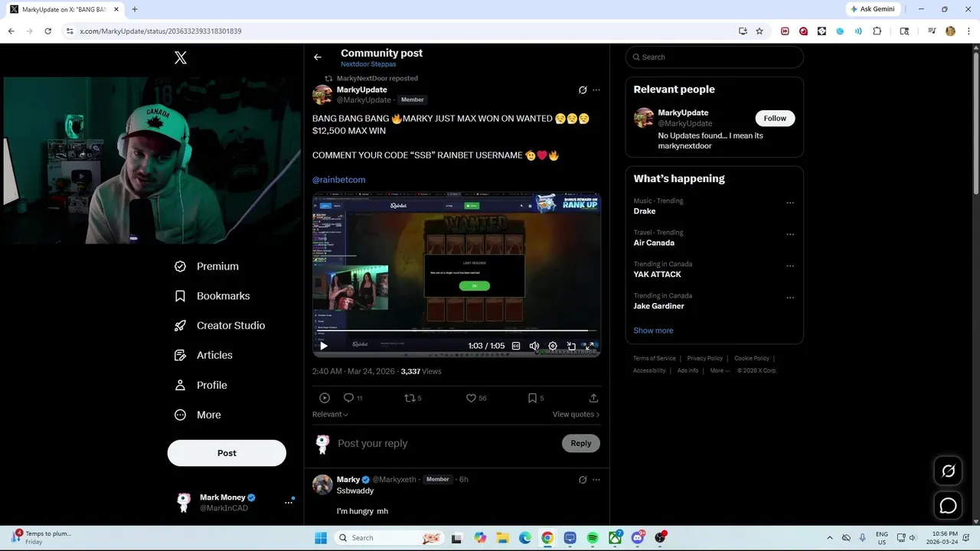Image resolution: width=980 pixels, height=551 pixels.
Task: Expand the video to fullscreen
Action: point(590,346)
